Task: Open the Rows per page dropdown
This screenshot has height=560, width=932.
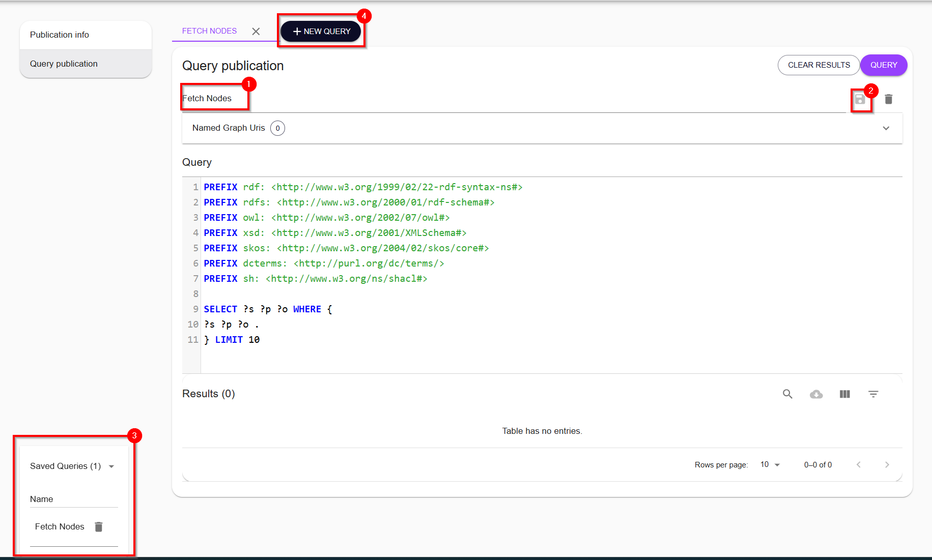Action: [769, 464]
